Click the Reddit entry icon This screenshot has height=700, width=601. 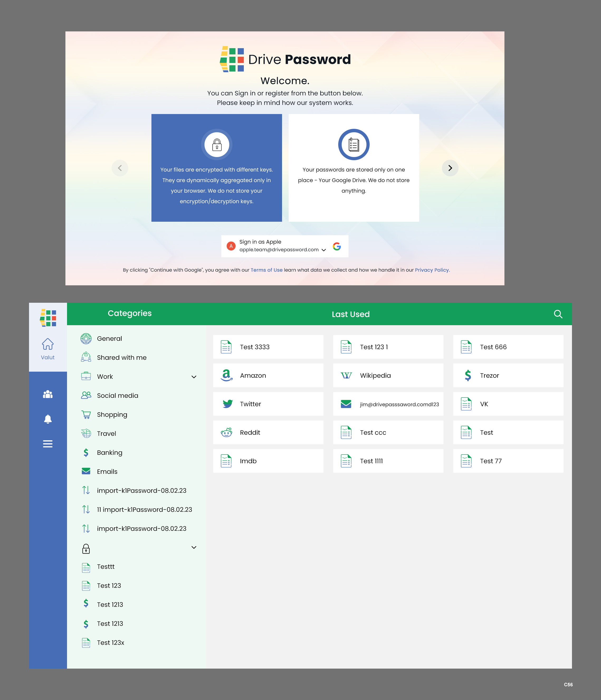pos(227,432)
